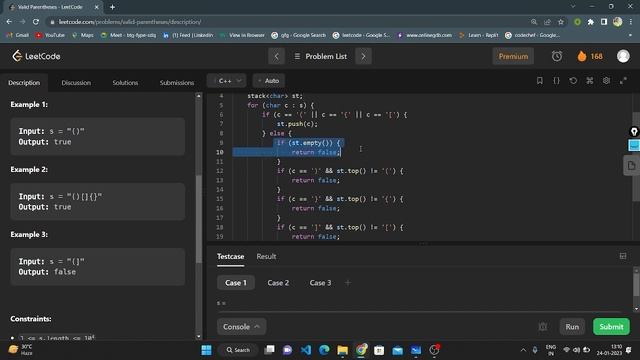Switch to the Submissions tab
Image resolution: width=640 pixels, height=360 pixels.
click(177, 82)
